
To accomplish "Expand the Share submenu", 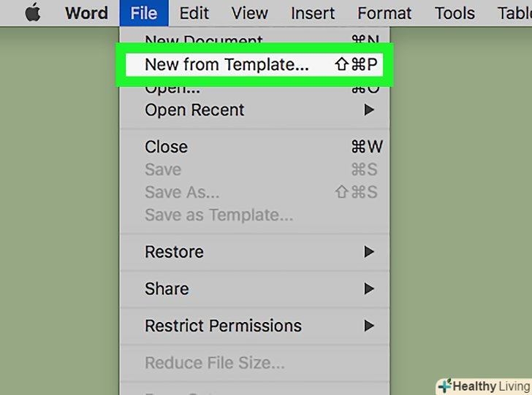I will click(x=167, y=288).
